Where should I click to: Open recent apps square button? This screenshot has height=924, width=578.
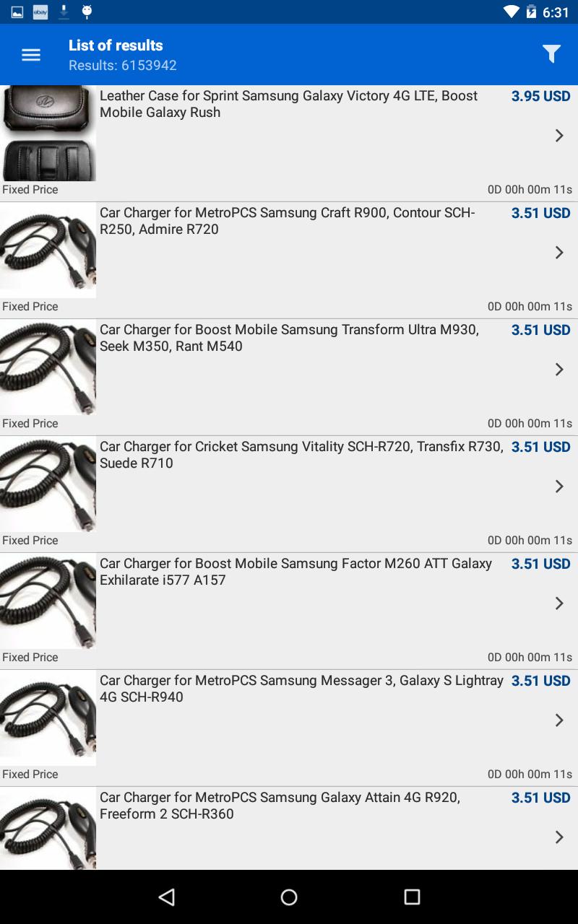click(x=412, y=897)
